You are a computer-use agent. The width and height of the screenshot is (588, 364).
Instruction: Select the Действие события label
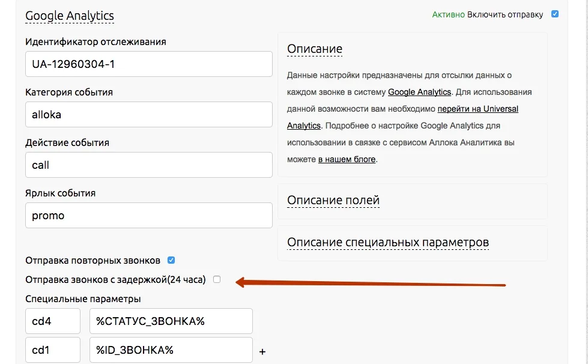click(x=67, y=143)
